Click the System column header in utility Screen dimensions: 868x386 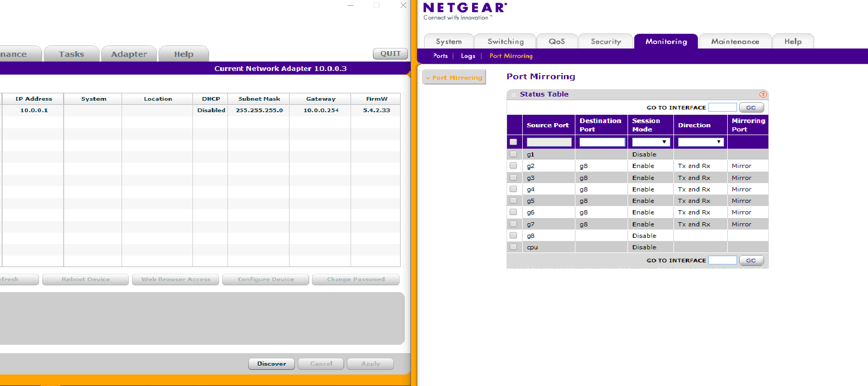coord(93,99)
